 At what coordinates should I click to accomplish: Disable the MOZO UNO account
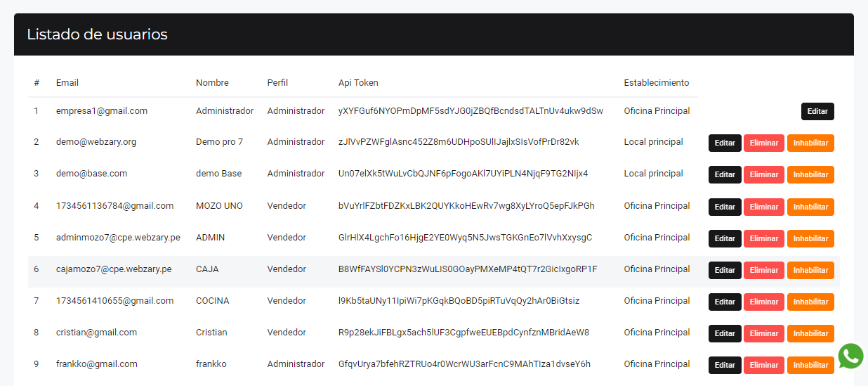(810, 207)
